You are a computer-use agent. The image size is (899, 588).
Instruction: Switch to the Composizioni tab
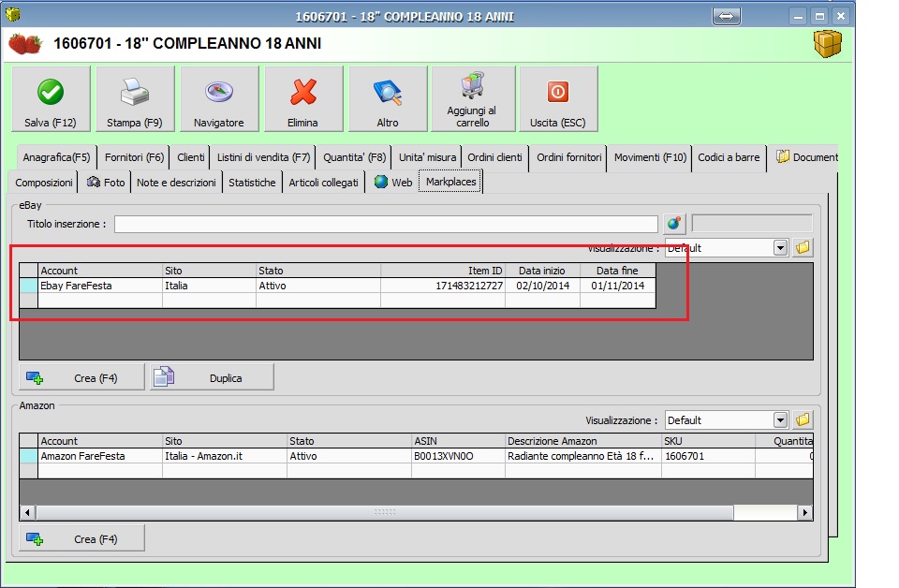pyautogui.click(x=44, y=183)
